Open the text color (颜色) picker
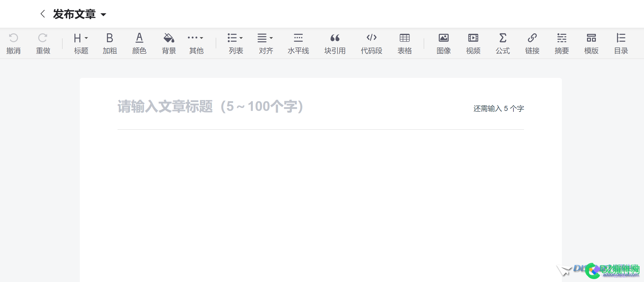Image resolution: width=644 pixels, height=282 pixels. pos(139,43)
